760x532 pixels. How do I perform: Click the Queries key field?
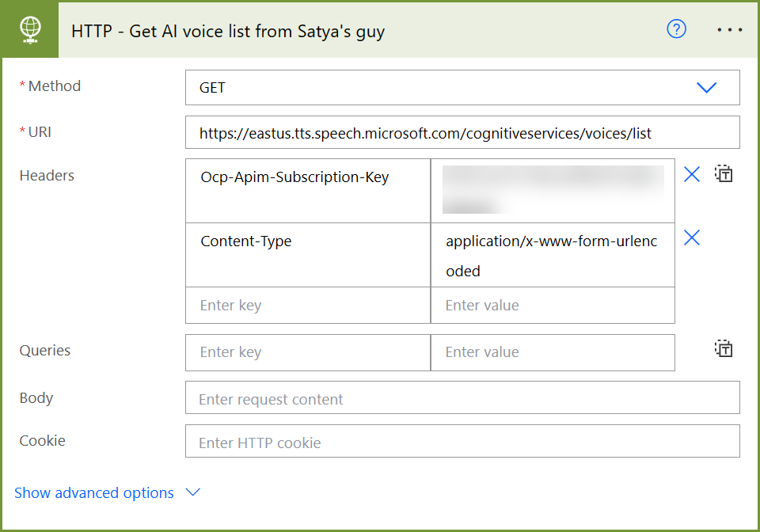(x=308, y=351)
